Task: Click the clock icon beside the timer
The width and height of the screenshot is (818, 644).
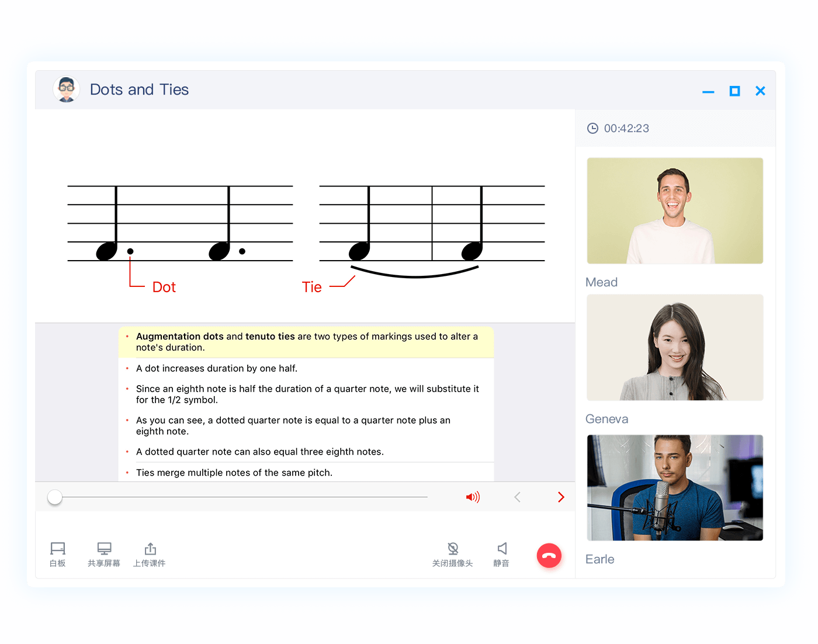Action: click(592, 129)
